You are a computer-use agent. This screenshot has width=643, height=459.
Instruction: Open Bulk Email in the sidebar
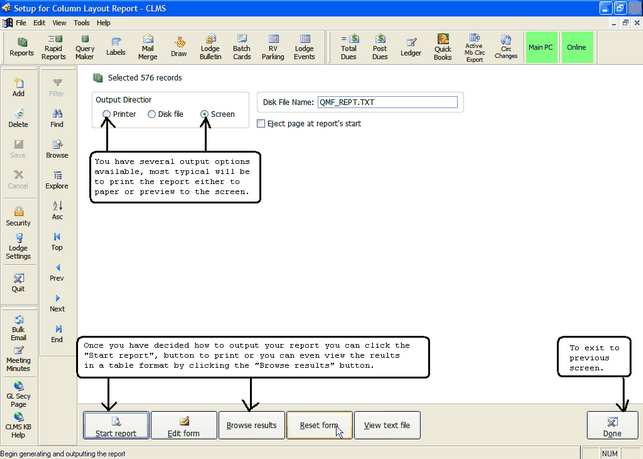18,330
